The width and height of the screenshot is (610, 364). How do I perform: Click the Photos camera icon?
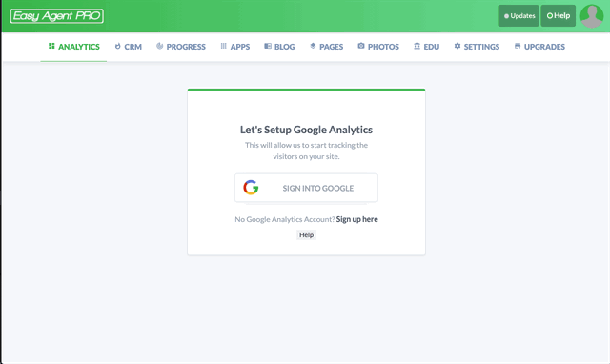tap(361, 46)
